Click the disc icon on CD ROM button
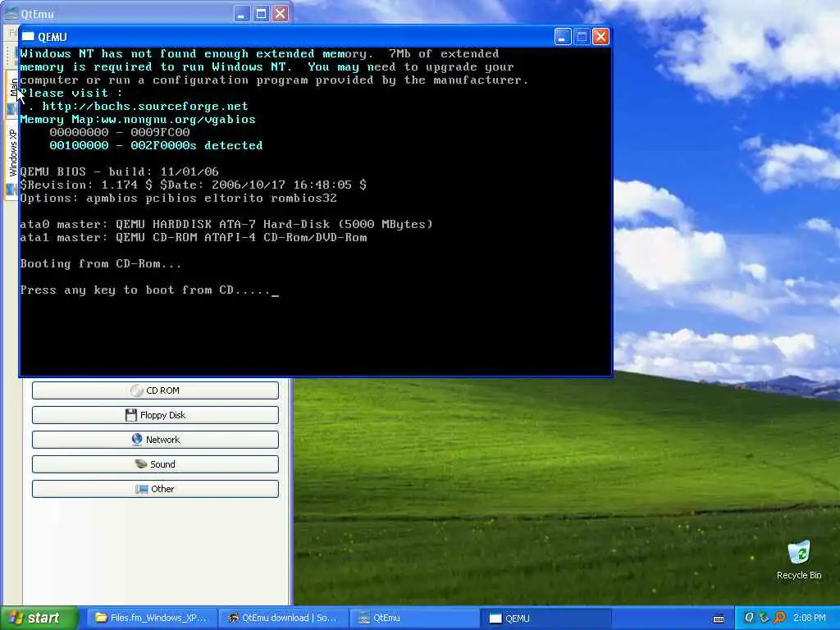Viewport: 840px width, 630px height. coord(137,390)
